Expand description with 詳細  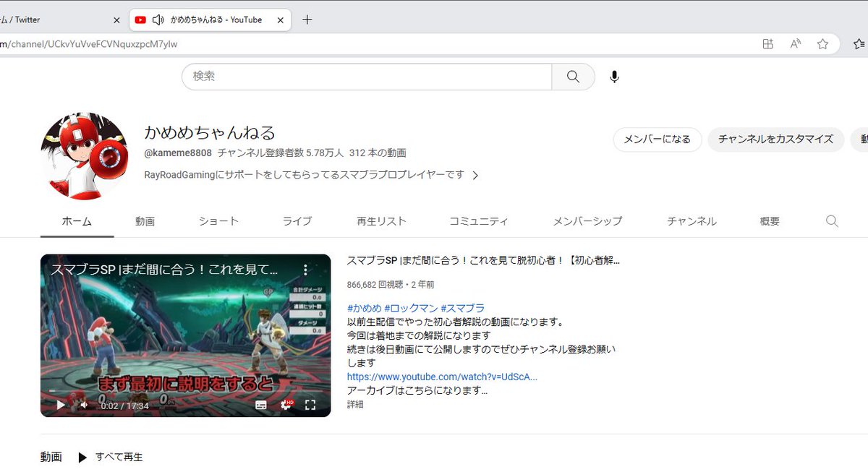point(355,405)
